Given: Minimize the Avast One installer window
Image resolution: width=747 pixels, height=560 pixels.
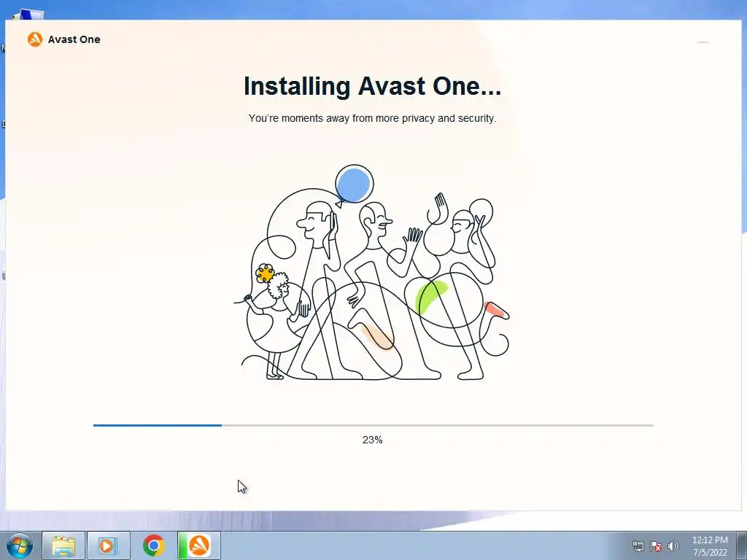Looking at the screenshot, I should click(x=703, y=42).
